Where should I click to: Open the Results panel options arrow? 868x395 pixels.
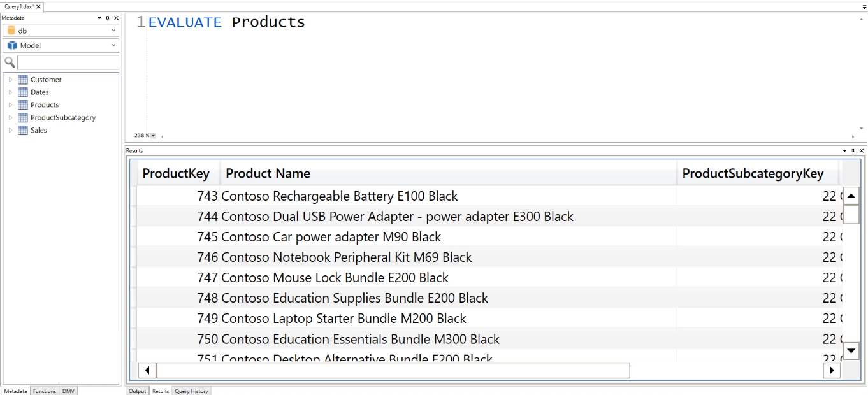point(845,151)
